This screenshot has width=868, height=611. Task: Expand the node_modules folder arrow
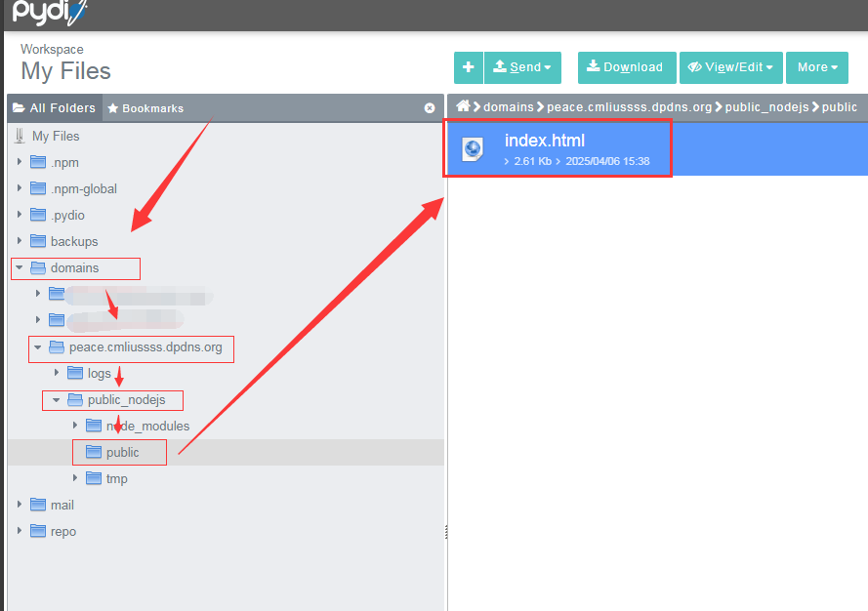75,426
